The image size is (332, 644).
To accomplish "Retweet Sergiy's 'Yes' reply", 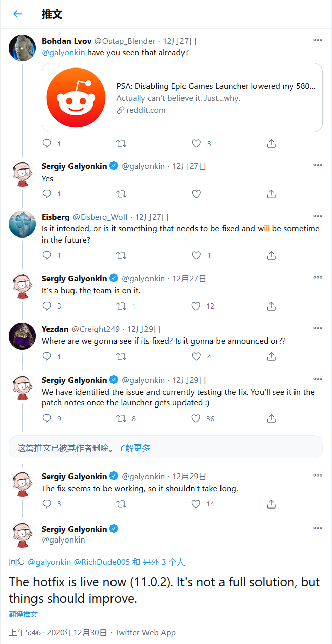I will click(x=121, y=194).
